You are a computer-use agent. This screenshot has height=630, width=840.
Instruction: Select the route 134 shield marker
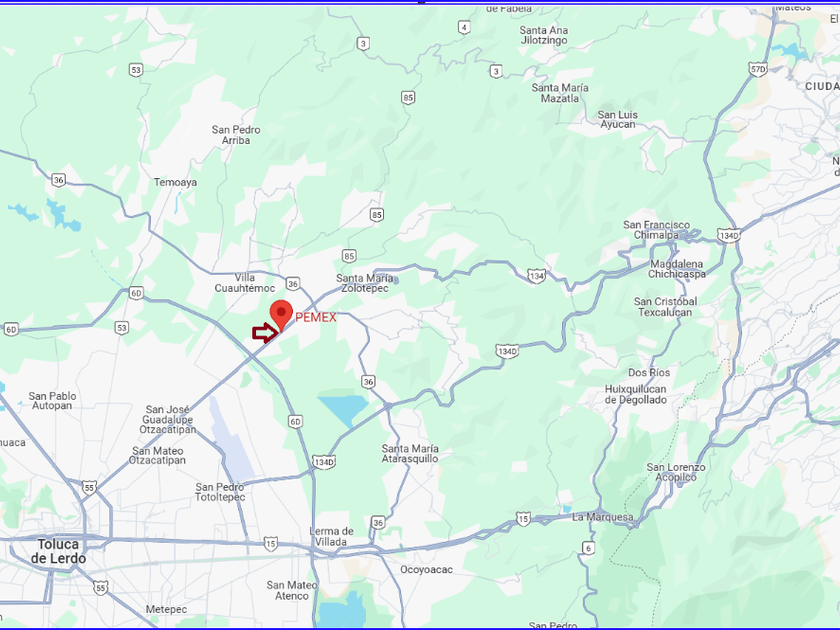click(x=536, y=275)
